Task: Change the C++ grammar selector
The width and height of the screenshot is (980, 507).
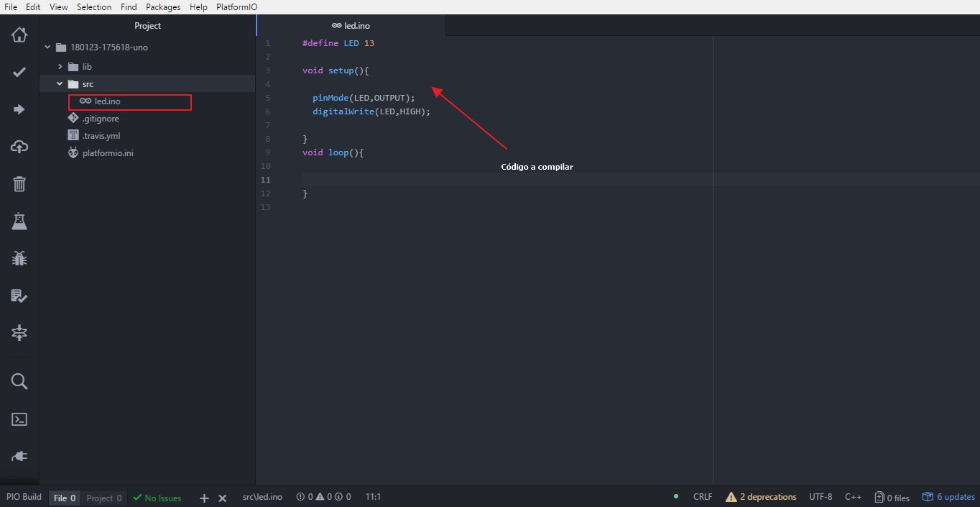Action: (x=853, y=497)
